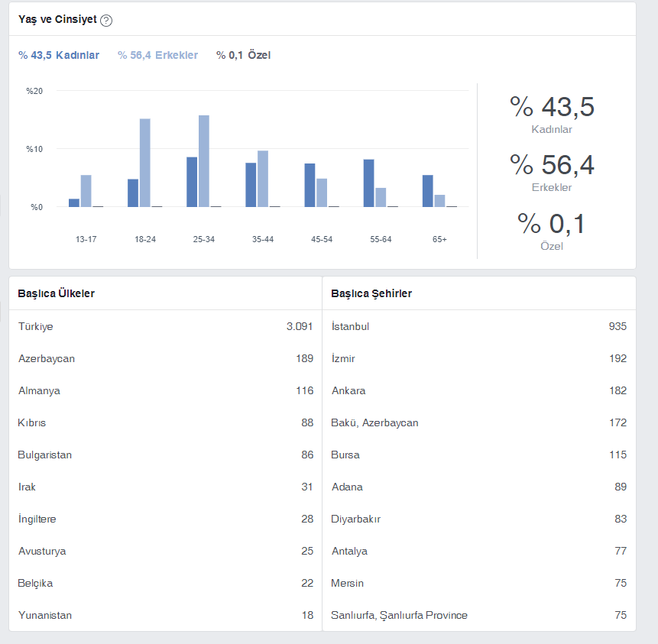This screenshot has height=644, width=658.
Task: Click the 35-44 women bar
Action: [x=251, y=185]
